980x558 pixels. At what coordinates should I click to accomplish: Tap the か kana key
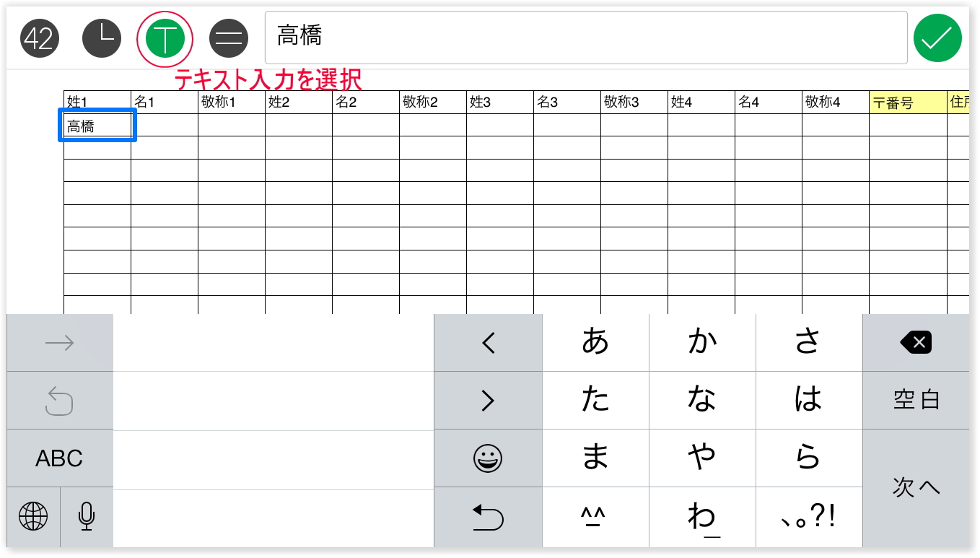tap(702, 343)
